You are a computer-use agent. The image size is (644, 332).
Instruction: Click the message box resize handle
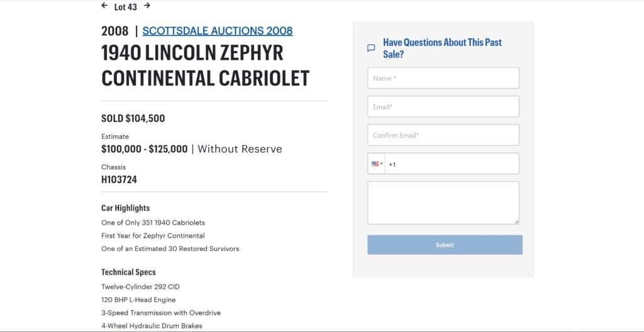tap(516, 221)
